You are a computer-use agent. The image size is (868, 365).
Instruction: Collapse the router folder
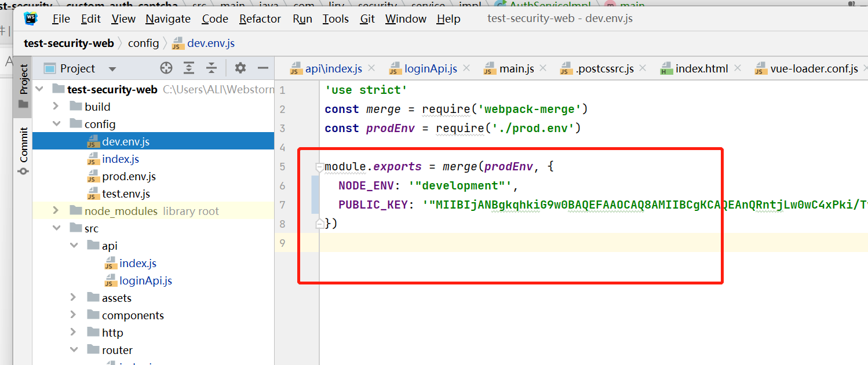(74, 350)
